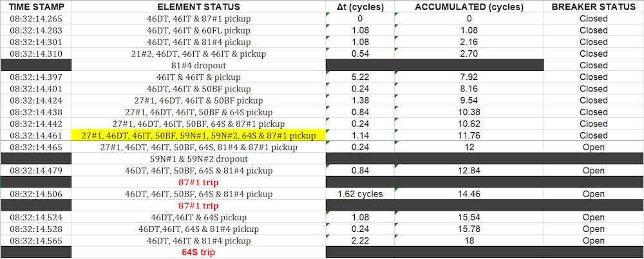Select the first red 87#1 trip cell
Viewport: 644px width, 259px height.
pos(199,182)
